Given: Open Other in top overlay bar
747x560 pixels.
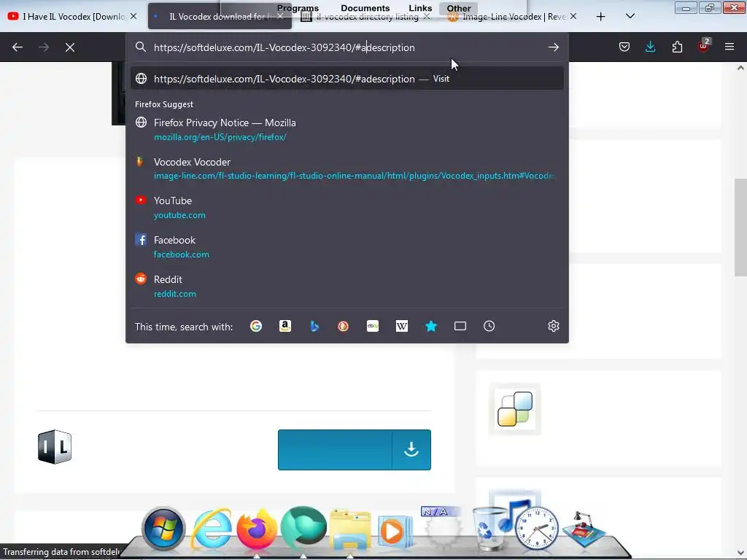Looking at the screenshot, I should 459,8.
